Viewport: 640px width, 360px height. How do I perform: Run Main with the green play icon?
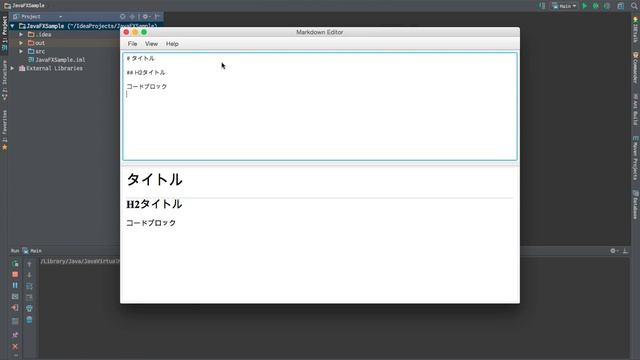pos(584,6)
